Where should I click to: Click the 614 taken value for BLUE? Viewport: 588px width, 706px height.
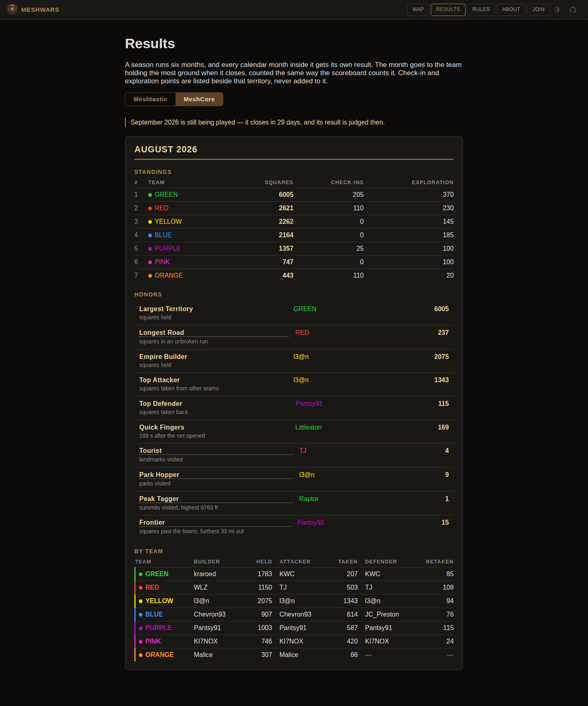click(352, 614)
